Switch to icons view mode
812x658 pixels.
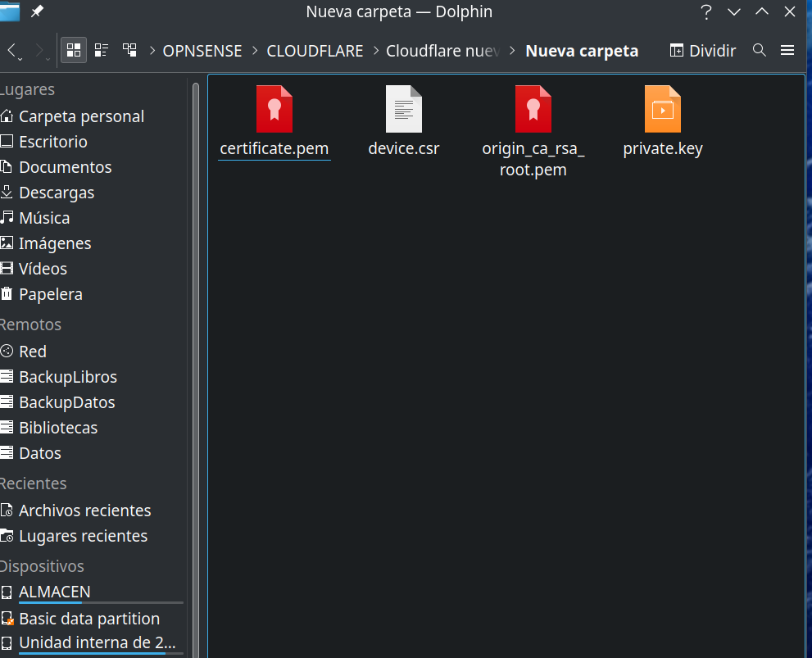coord(74,50)
